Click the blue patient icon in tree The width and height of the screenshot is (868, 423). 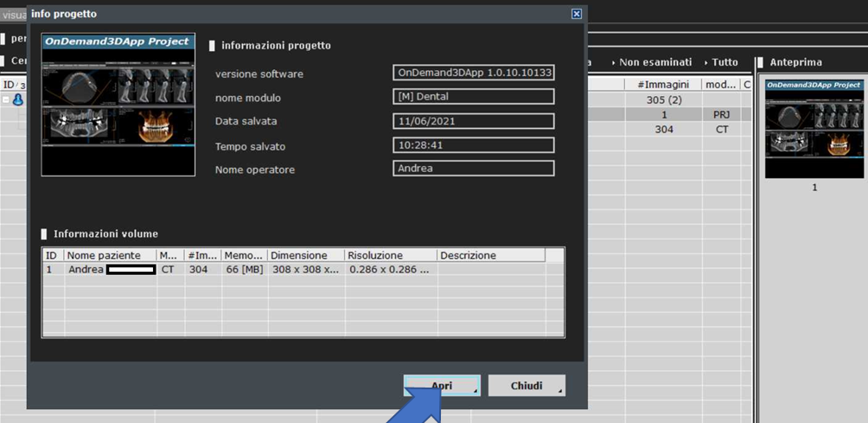coord(17,99)
